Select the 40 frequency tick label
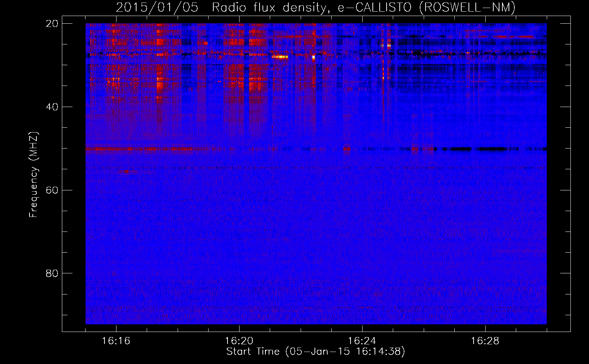This screenshot has height=364, width=589. (52, 107)
